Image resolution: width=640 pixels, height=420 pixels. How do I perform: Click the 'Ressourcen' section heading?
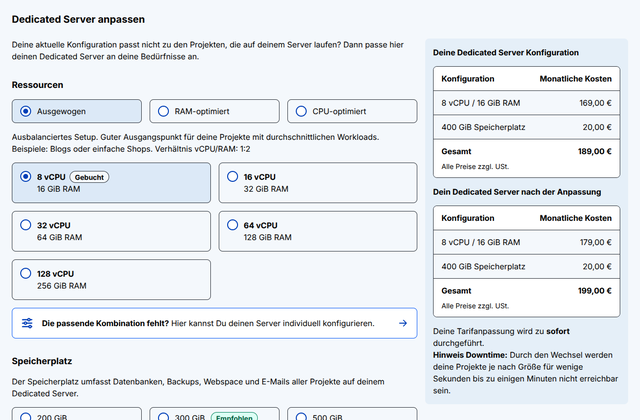coord(38,85)
